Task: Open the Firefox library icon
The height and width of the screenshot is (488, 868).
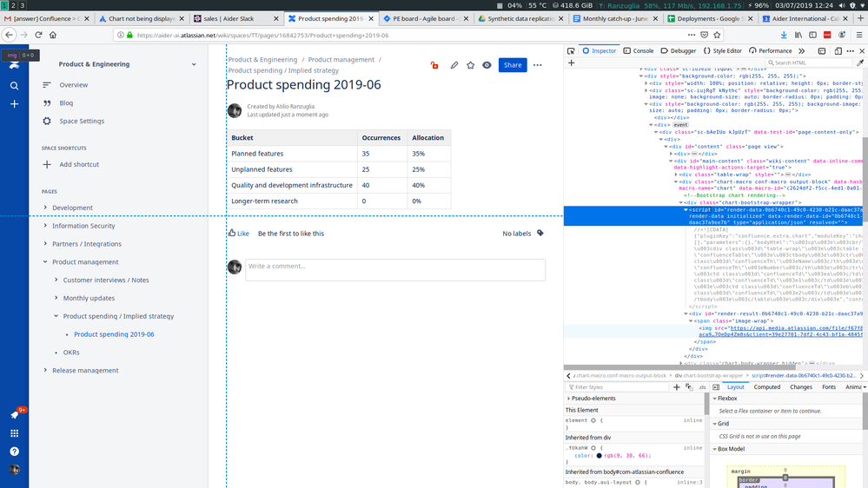Action: (798, 35)
